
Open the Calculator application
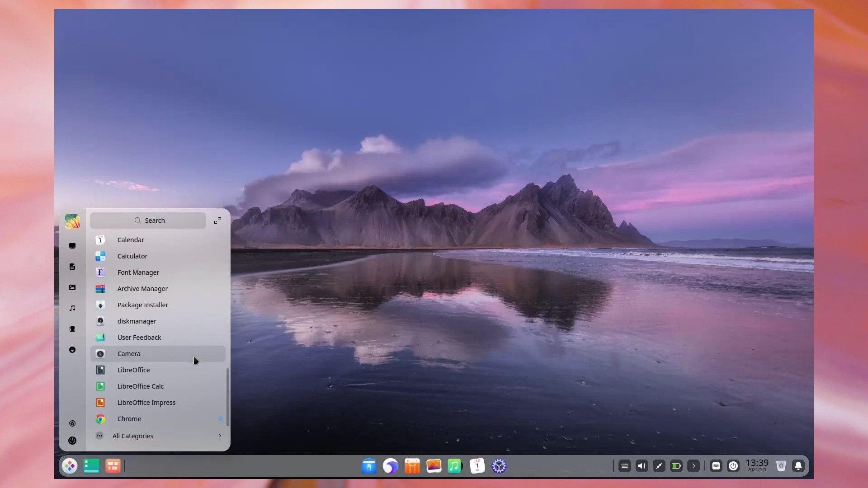132,256
